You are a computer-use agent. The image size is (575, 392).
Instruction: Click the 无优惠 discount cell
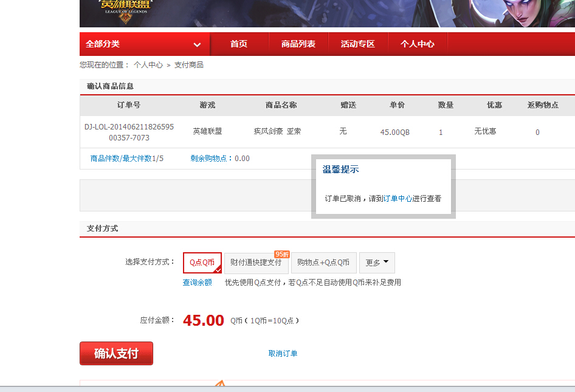coord(485,131)
